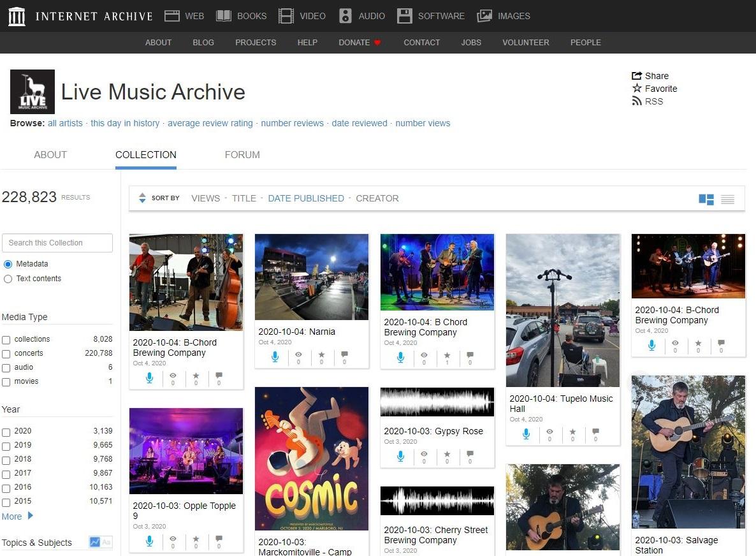Open the Collection tab
The image size is (756, 556).
click(145, 155)
